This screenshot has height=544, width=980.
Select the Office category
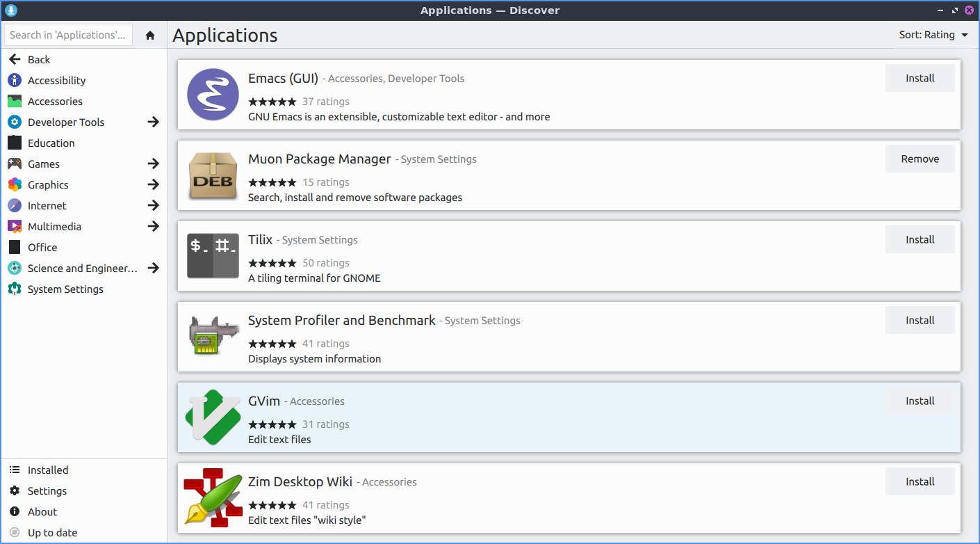(42, 248)
